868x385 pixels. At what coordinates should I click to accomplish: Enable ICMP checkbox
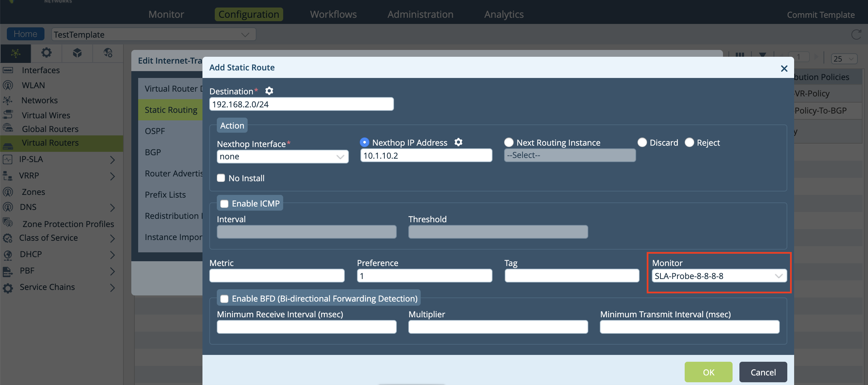(x=224, y=204)
